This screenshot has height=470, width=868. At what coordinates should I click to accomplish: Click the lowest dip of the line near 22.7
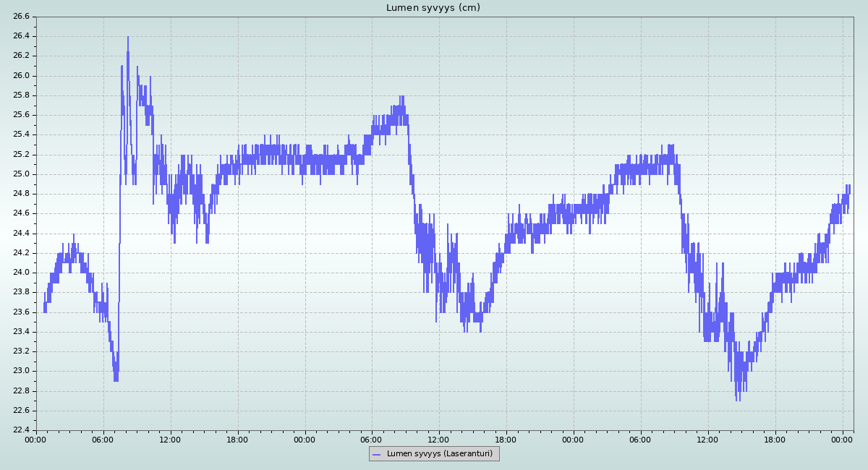[x=738, y=400]
